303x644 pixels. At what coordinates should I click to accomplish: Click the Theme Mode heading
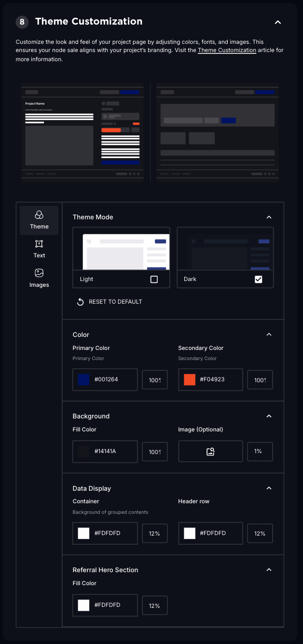[93, 217]
